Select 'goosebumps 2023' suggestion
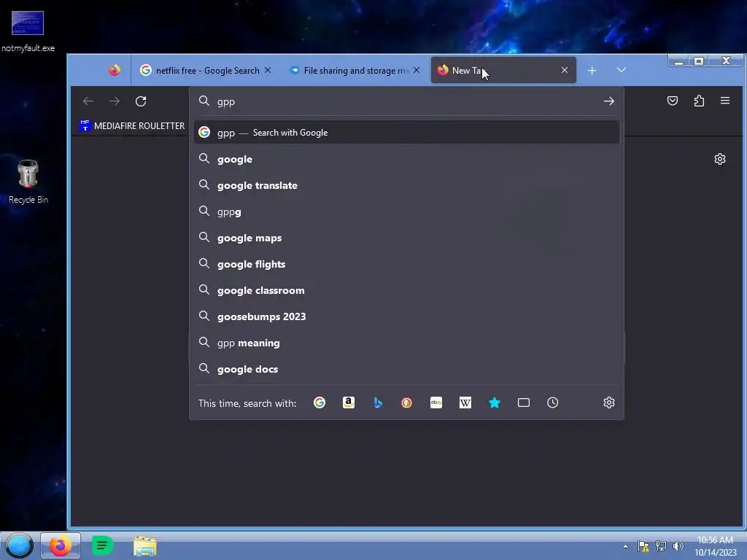This screenshot has width=747, height=560. point(406,316)
